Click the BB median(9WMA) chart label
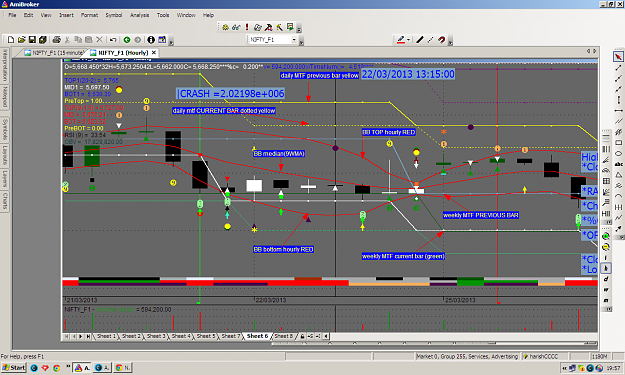625x375 pixels. point(279,153)
